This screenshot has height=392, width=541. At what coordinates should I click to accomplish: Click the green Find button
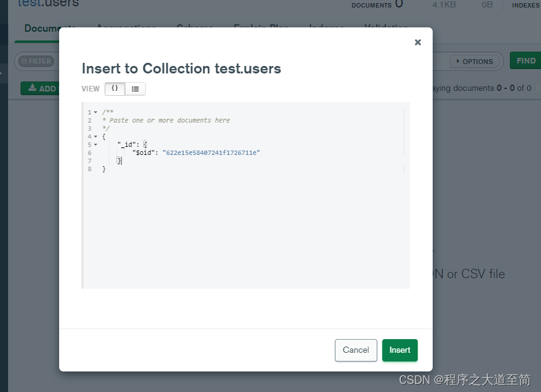525,60
